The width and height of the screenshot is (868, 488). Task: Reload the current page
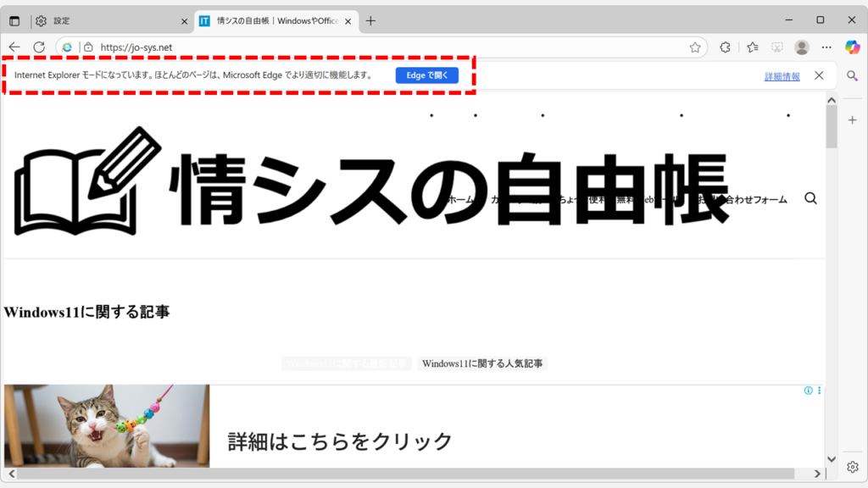coord(38,48)
